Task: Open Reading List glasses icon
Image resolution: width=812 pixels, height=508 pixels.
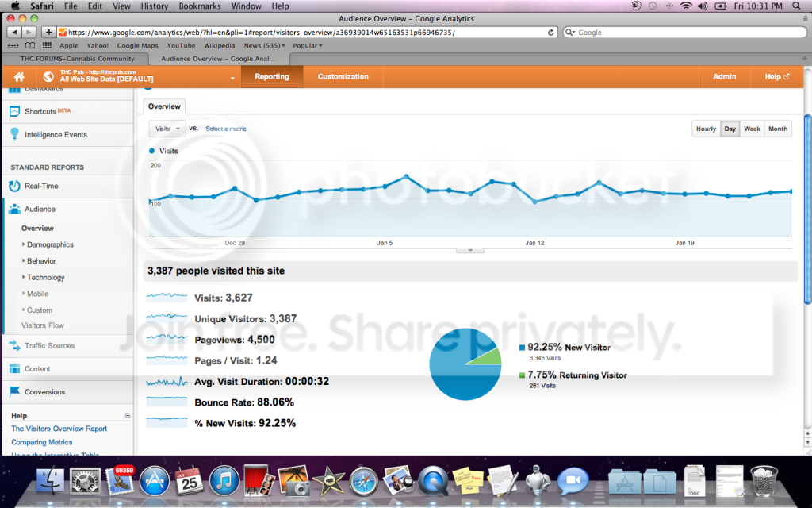Action: click(x=13, y=45)
